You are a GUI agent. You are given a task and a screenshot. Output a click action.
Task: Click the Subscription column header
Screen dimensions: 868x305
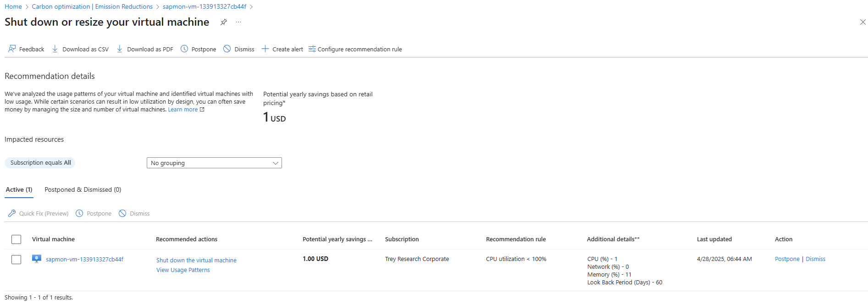(x=402, y=239)
